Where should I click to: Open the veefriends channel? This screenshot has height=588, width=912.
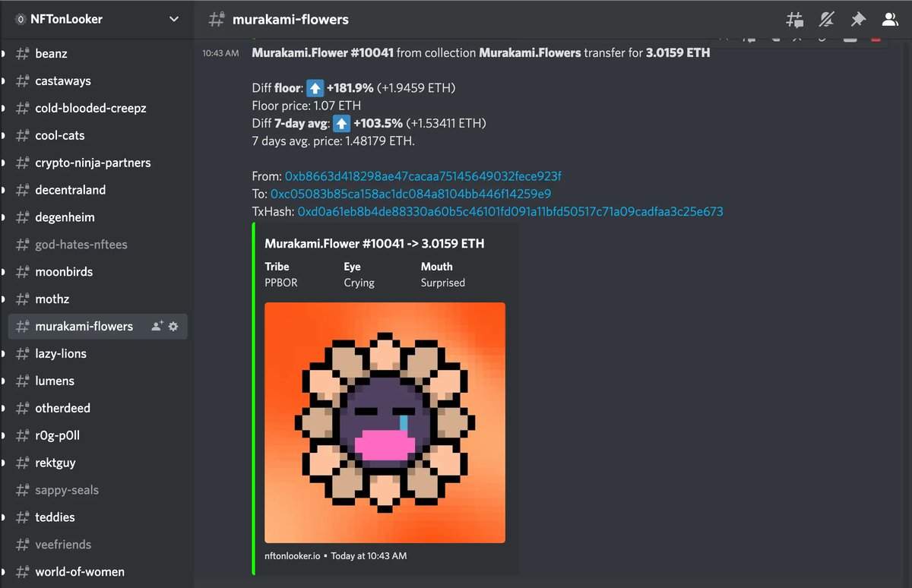coord(97,545)
